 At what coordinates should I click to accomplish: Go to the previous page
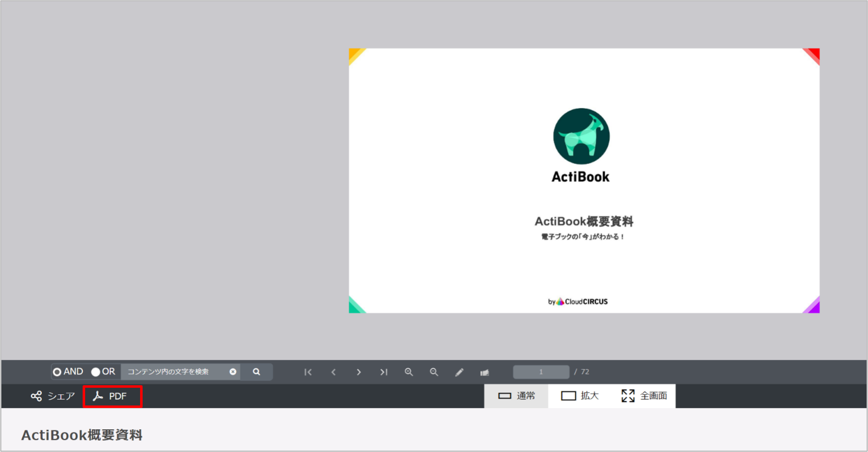333,372
